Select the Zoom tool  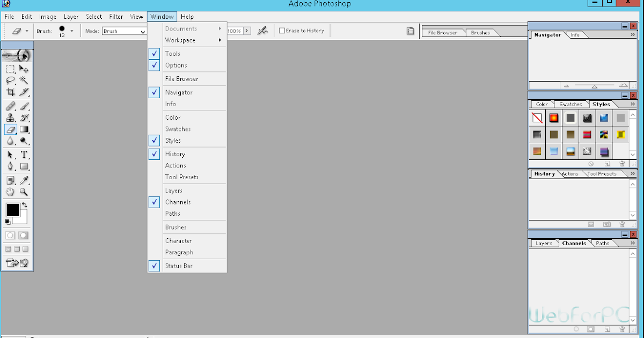click(x=24, y=192)
